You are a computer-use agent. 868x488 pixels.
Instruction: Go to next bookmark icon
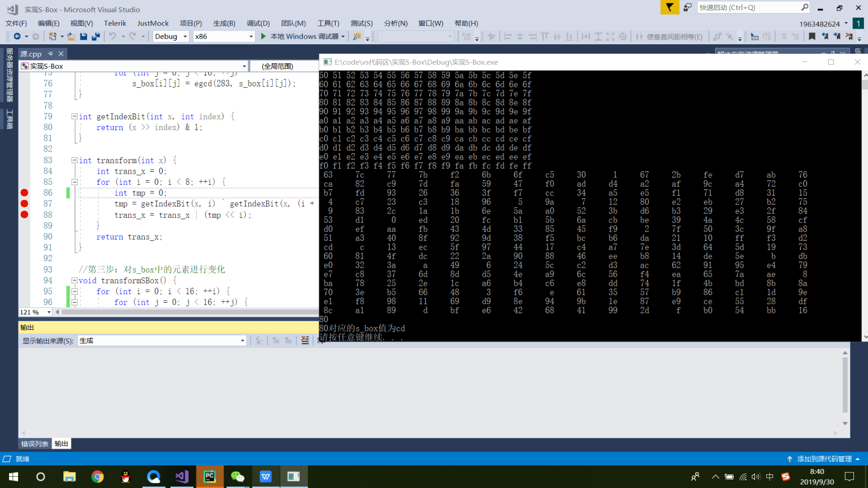pyautogui.click(x=837, y=36)
